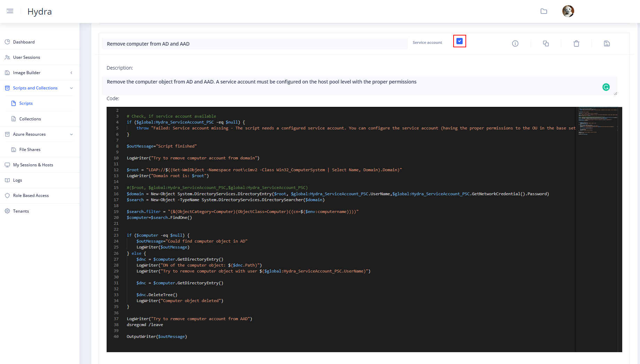Save the script with the disk icon
The width and height of the screenshot is (640, 364).
click(x=607, y=43)
